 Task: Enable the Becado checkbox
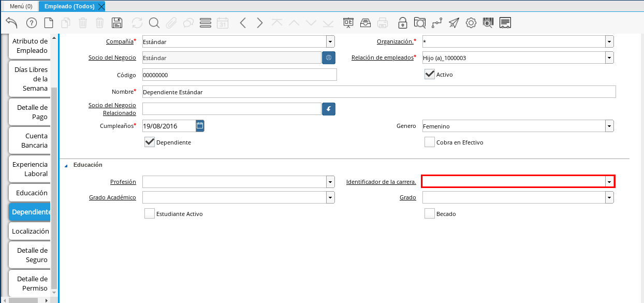[429, 213]
